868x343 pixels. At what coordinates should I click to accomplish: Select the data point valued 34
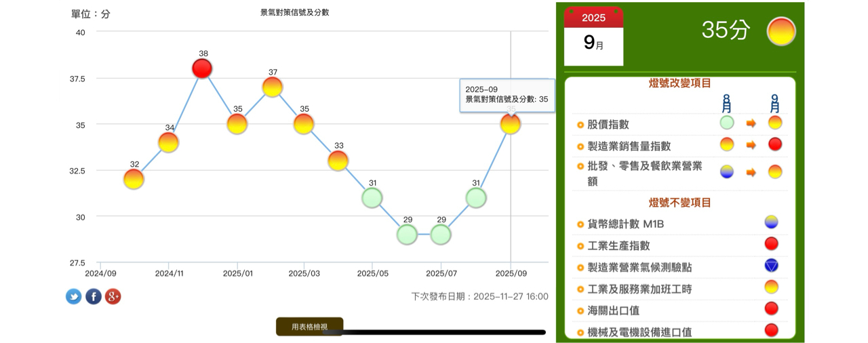[x=168, y=142]
